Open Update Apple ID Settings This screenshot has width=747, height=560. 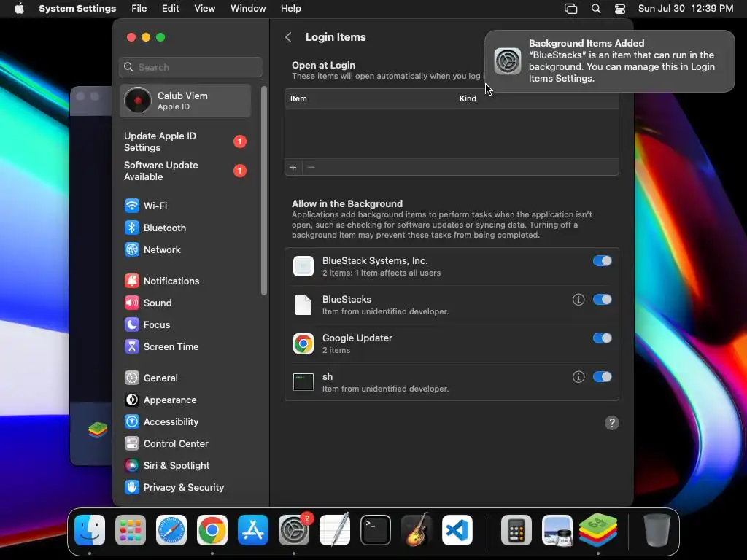point(185,142)
